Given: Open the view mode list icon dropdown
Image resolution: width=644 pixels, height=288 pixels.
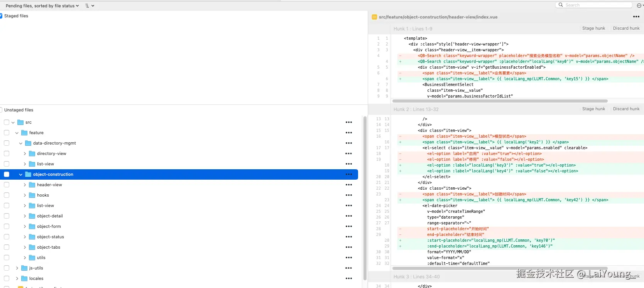Looking at the screenshot, I should click(x=90, y=6).
